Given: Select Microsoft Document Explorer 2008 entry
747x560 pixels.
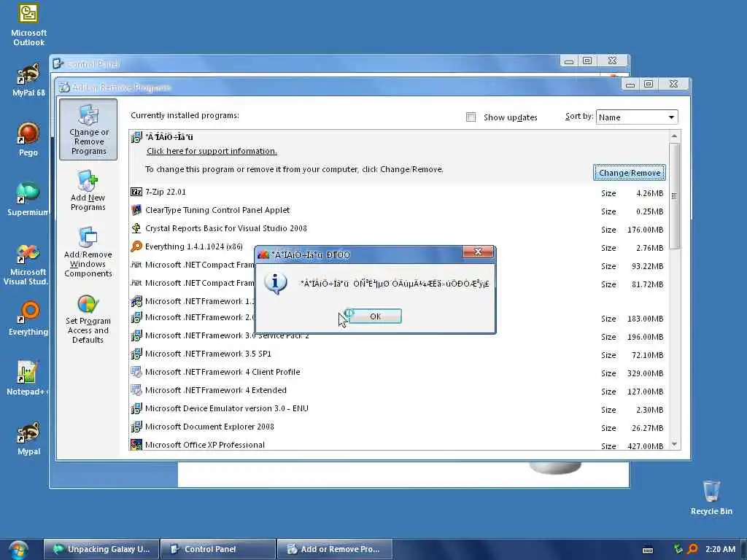Looking at the screenshot, I should point(398,427).
